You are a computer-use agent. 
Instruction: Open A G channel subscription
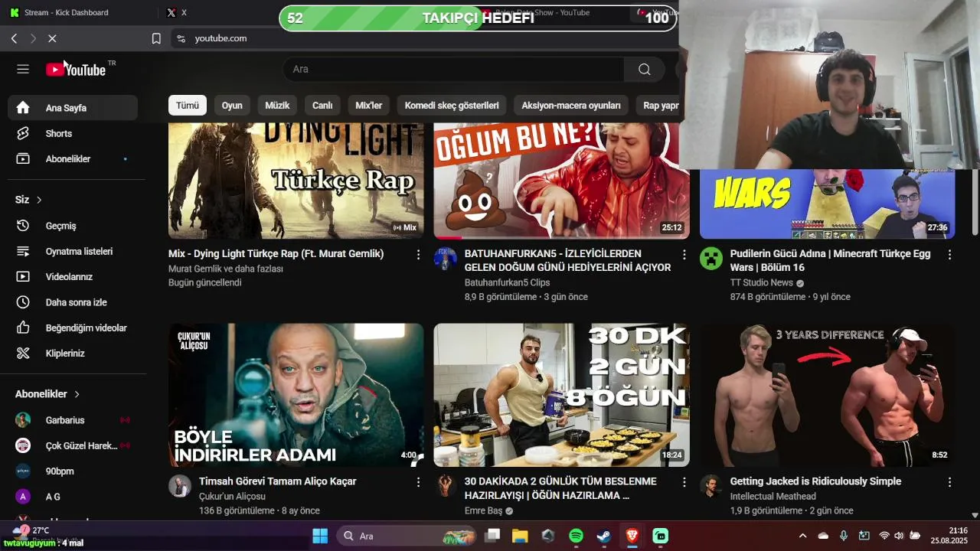click(73, 497)
